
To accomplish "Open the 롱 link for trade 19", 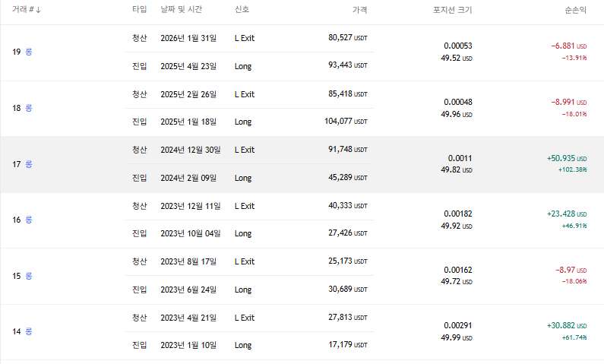I will pos(29,52).
